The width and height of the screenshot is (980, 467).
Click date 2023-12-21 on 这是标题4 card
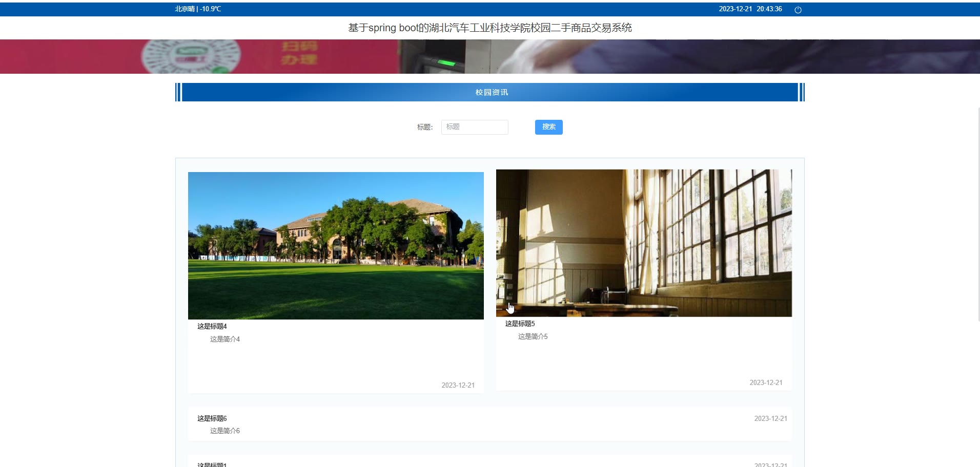pyautogui.click(x=458, y=385)
